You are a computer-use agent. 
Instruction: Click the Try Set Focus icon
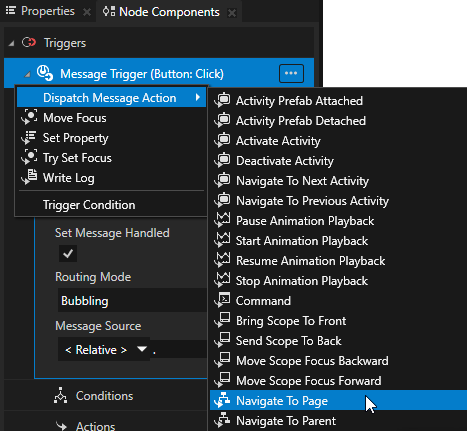(29, 157)
